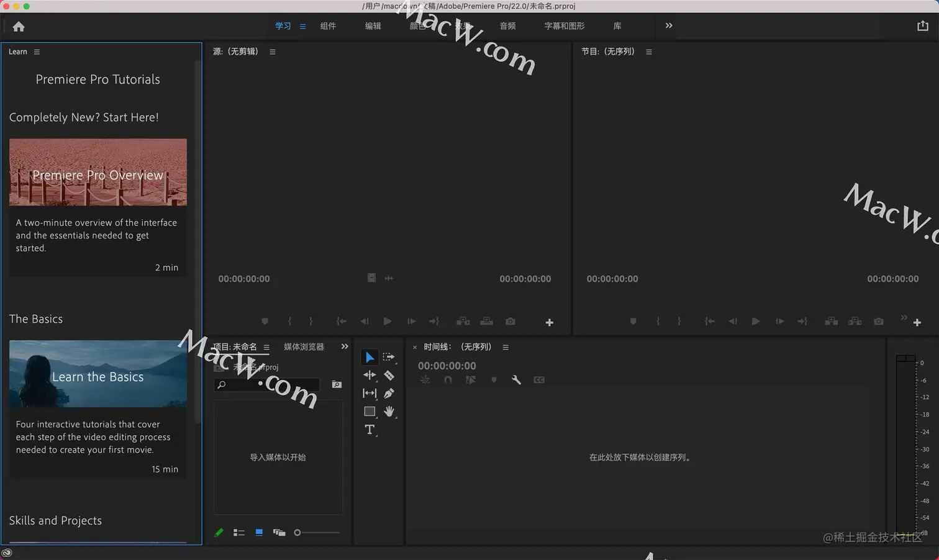Image resolution: width=939 pixels, height=560 pixels.
Task: Switch Project panel to Icon View
Action: (x=259, y=533)
